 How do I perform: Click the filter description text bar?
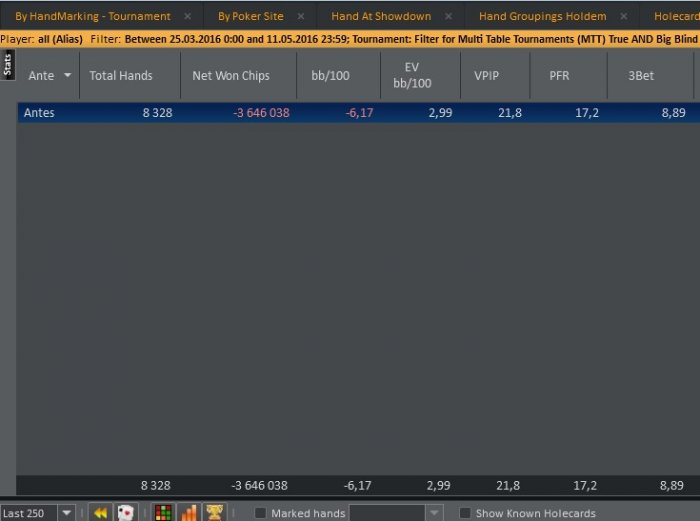[x=394, y=39]
